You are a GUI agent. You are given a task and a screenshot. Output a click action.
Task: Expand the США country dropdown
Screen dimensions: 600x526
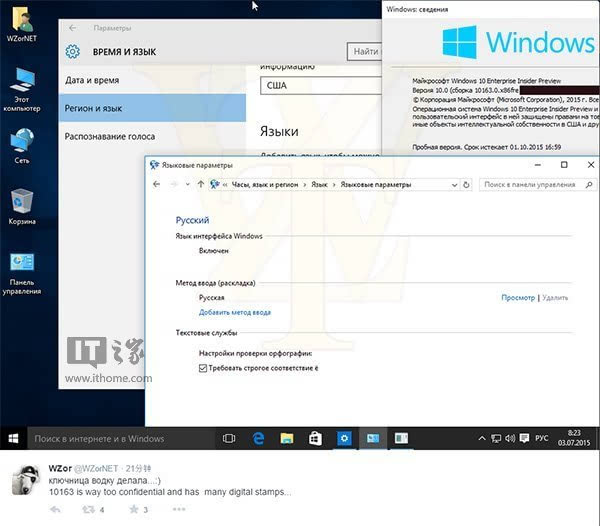(320, 86)
